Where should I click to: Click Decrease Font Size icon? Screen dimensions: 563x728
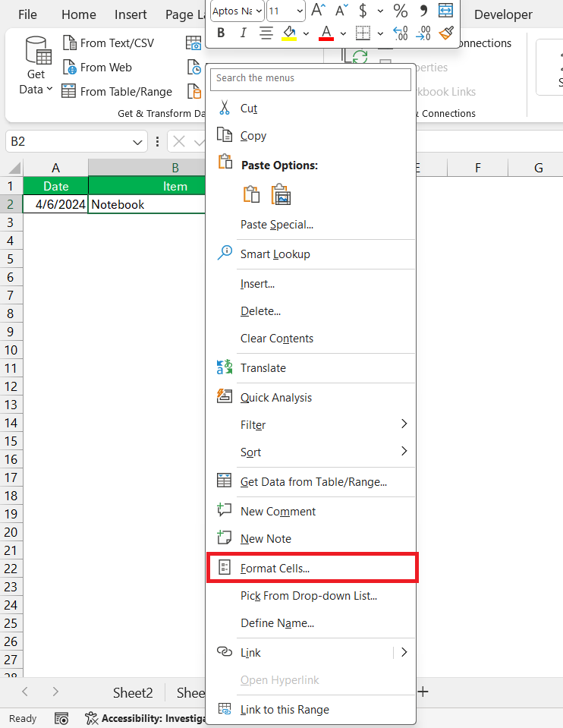pos(341,10)
